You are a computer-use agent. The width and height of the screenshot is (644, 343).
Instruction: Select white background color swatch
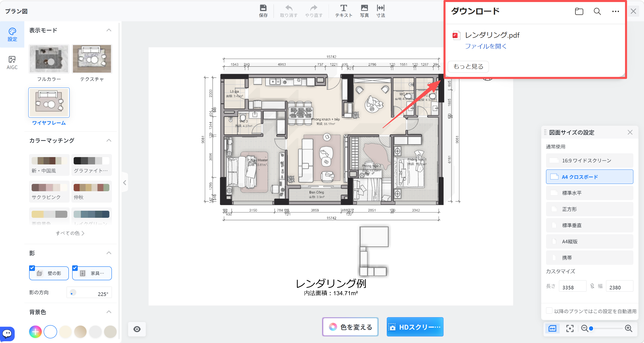50,332
